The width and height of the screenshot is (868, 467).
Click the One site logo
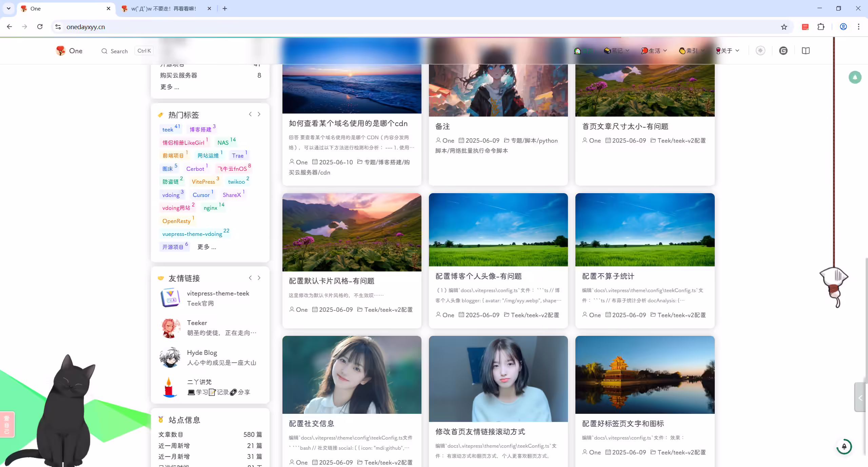point(69,51)
